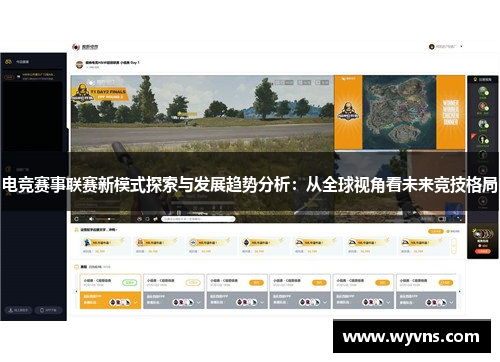Show earlier schedule cards with the left arrow
The height and width of the screenshot is (362, 500).
pyautogui.click(x=77, y=292)
